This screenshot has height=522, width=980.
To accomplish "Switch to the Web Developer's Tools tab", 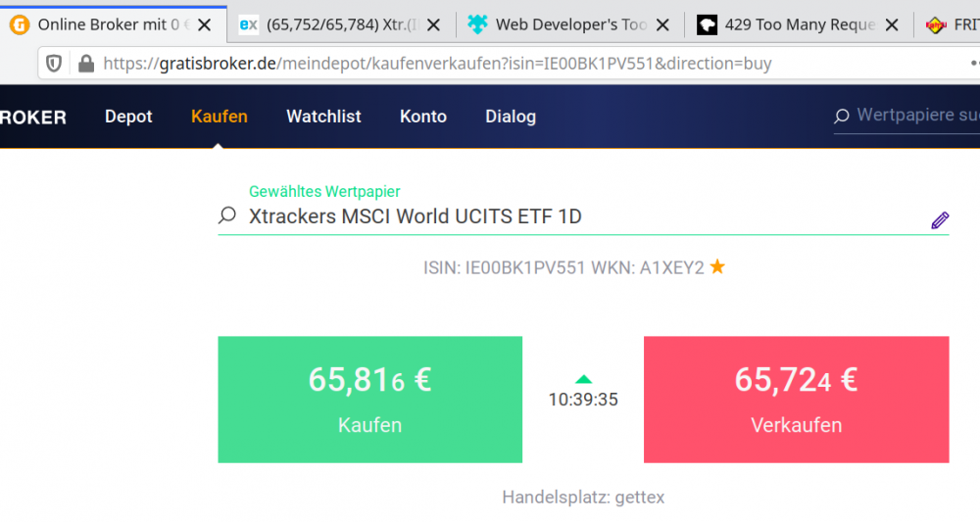I will point(570,25).
